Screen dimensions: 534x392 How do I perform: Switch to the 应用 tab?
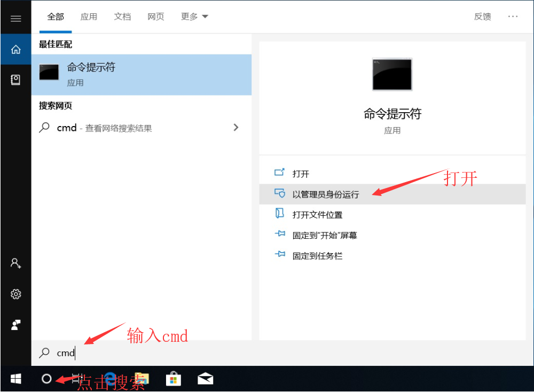(89, 17)
